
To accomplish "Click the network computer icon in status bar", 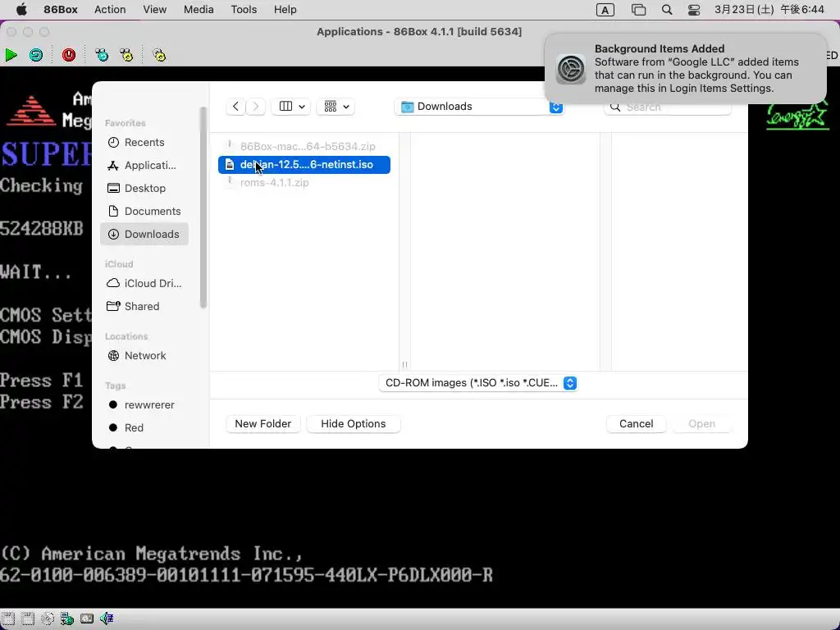I will [x=67, y=619].
